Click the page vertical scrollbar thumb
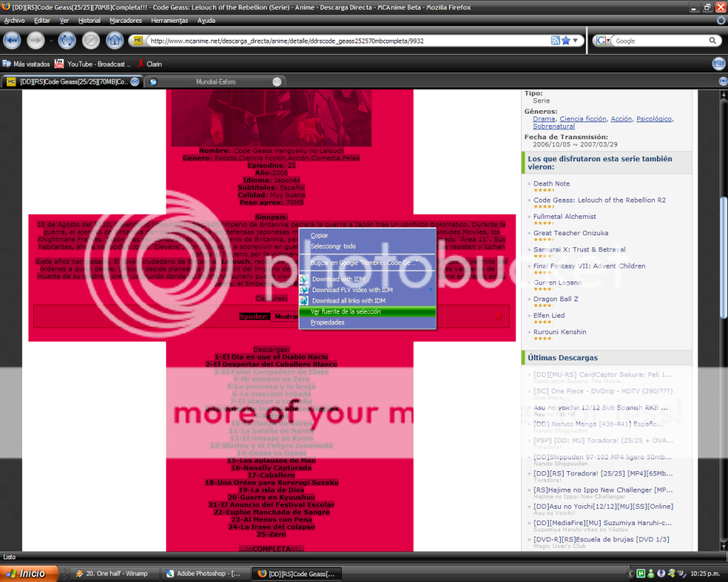 (x=723, y=257)
